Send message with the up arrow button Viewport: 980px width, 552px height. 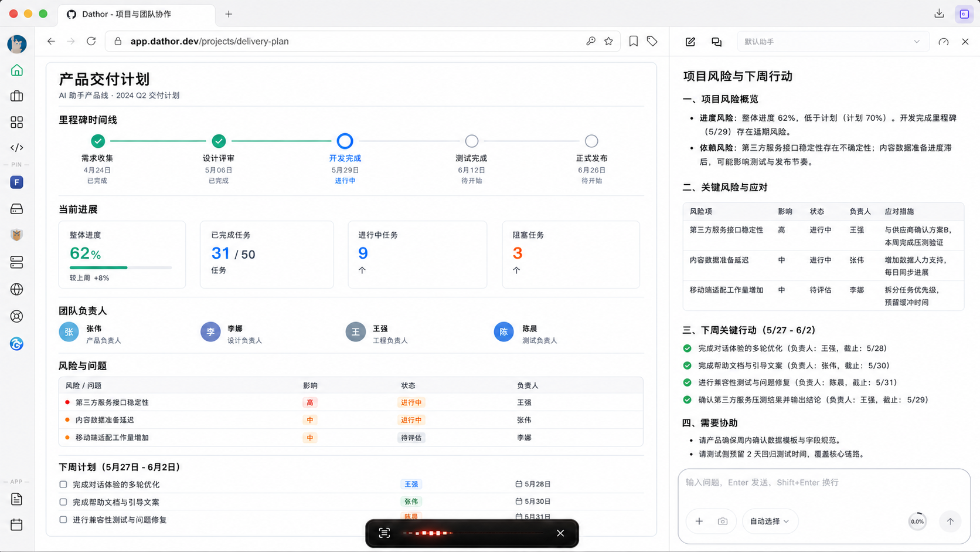(x=950, y=521)
